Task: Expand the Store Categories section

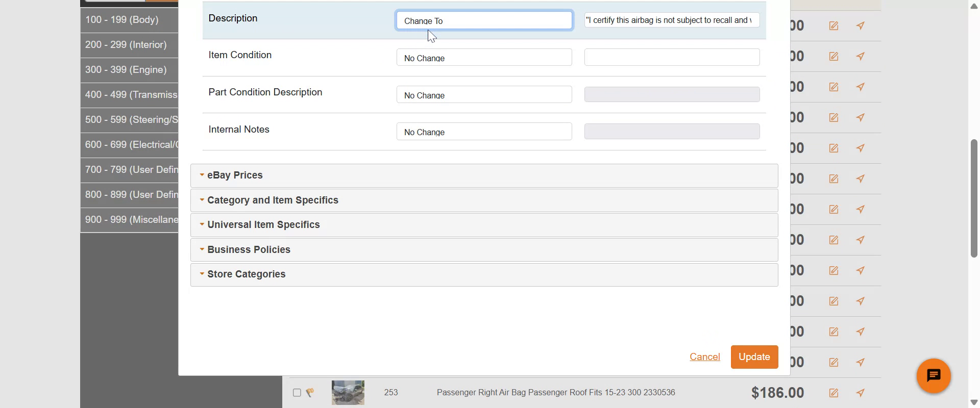Action: click(246, 274)
